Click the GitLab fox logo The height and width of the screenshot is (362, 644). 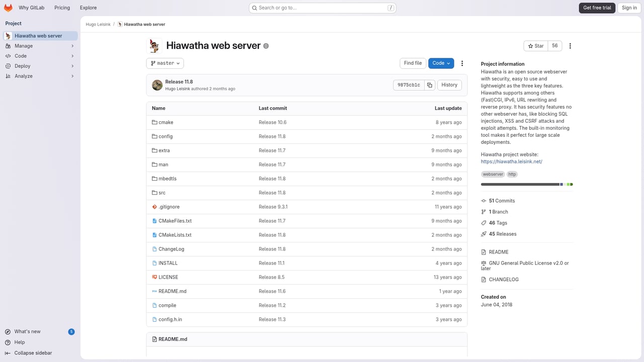coord(8,8)
